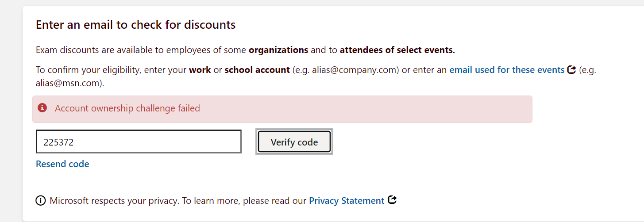Click the info icon beside privacy notice
The height and width of the screenshot is (222, 644).
pyautogui.click(x=41, y=201)
